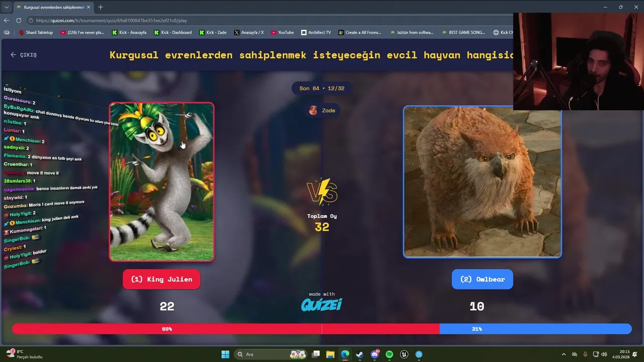
Task: Click the tab groups icon in bookmarks bar
Action: click(x=7, y=33)
